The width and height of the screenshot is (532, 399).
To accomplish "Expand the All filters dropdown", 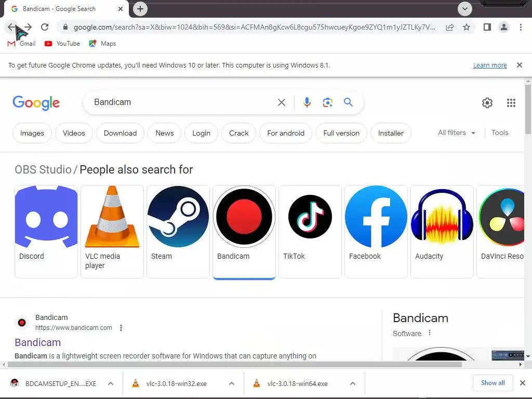I will [x=457, y=133].
